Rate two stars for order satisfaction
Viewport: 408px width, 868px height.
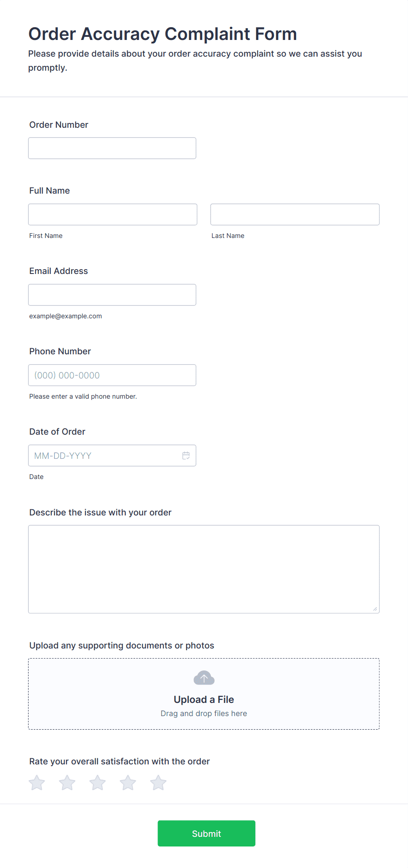point(67,783)
